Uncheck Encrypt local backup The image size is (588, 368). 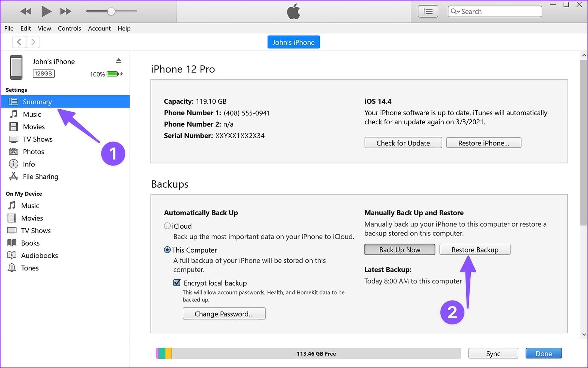tap(177, 283)
